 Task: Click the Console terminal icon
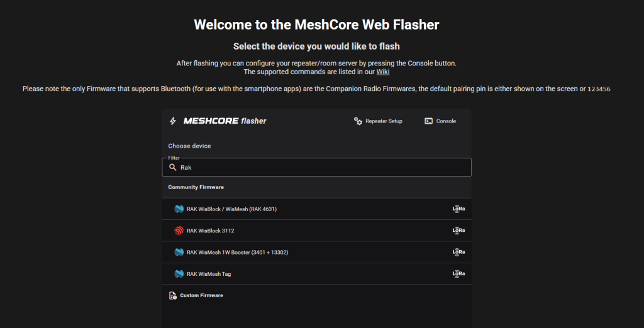pos(428,121)
